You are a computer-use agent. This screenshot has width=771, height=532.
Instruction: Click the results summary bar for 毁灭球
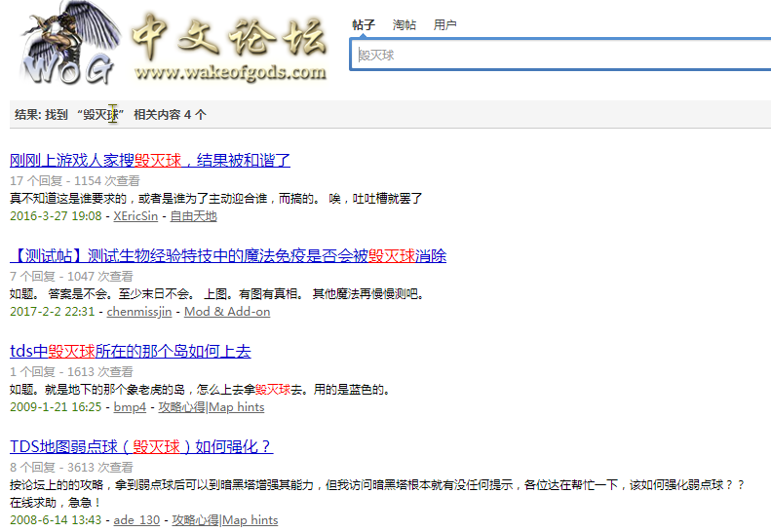(390, 114)
